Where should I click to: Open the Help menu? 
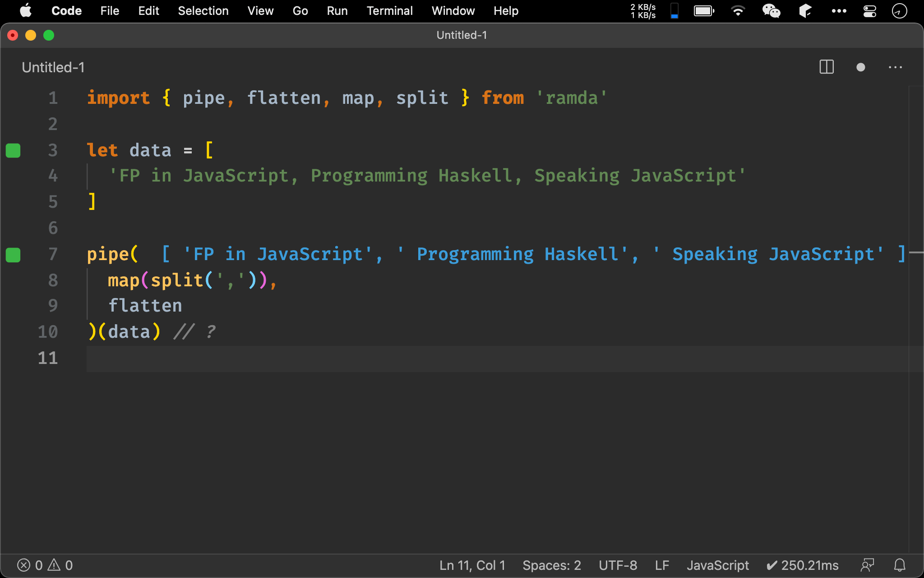pyautogui.click(x=506, y=11)
